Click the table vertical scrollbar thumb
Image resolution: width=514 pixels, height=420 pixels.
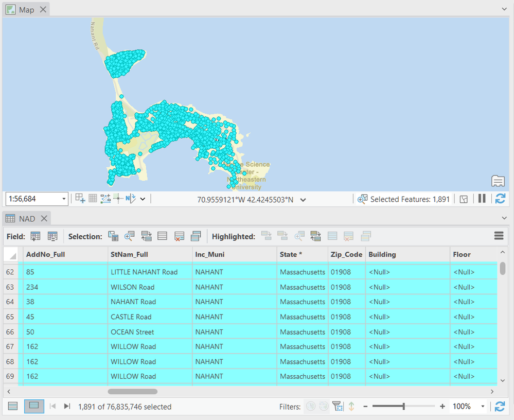point(503,268)
